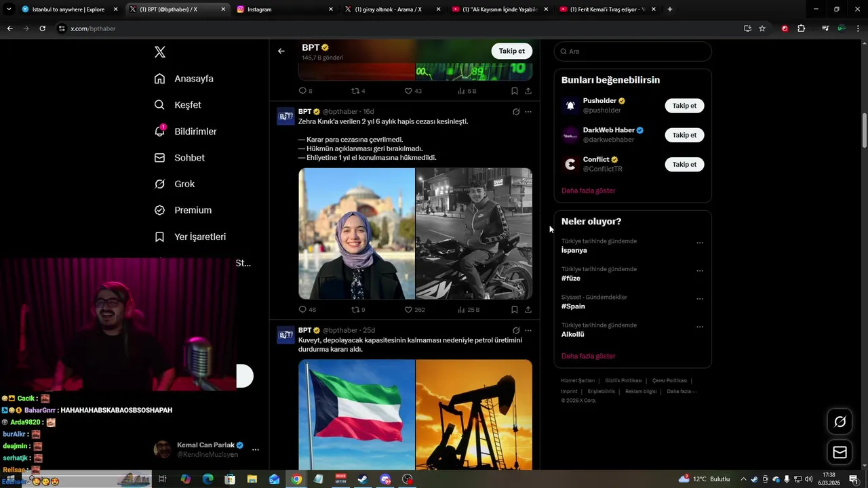
Task: Bookmark this page with the star
Action: 762,28
